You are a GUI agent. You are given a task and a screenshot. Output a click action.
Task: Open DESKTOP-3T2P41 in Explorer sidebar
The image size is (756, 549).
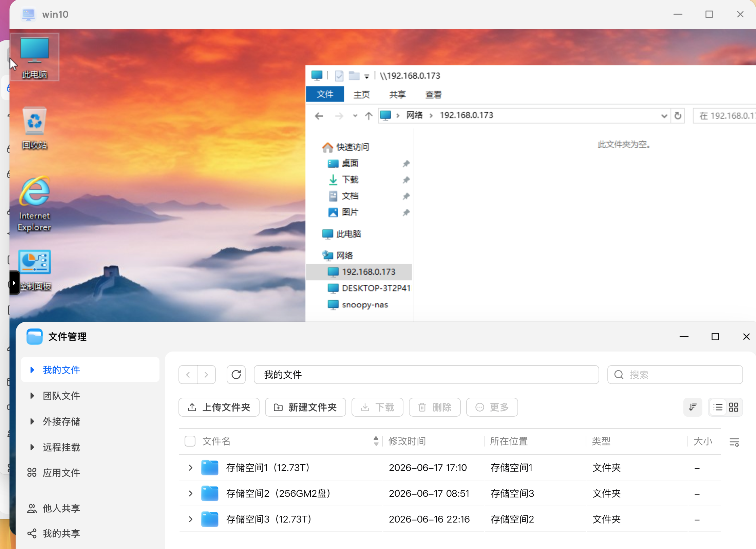[368, 288]
